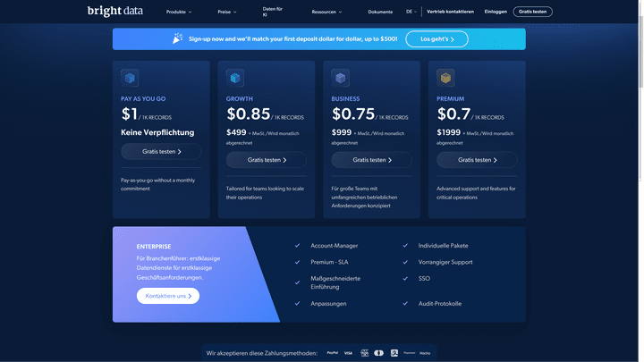
Task: Click the "$0.7" Premium price
Action: pos(453,114)
